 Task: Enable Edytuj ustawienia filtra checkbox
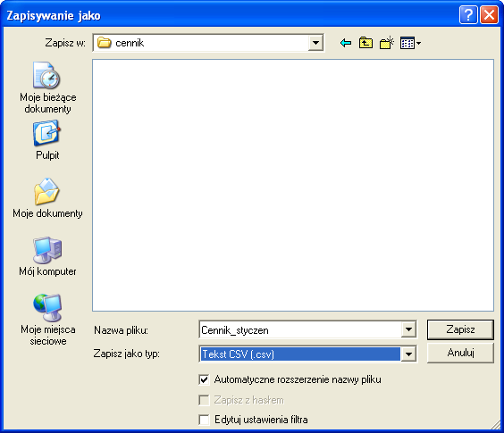[204, 420]
